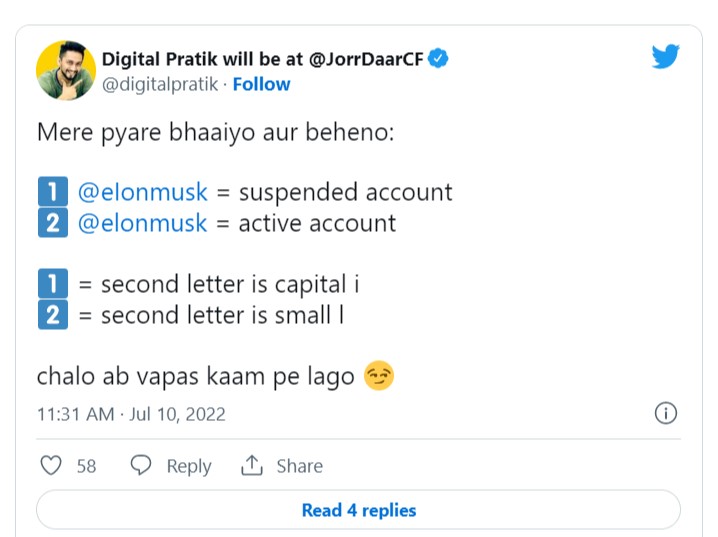The height and width of the screenshot is (537, 718).
Task: Click the number 1 emoji beside suspended account
Action: pos(53,191)
